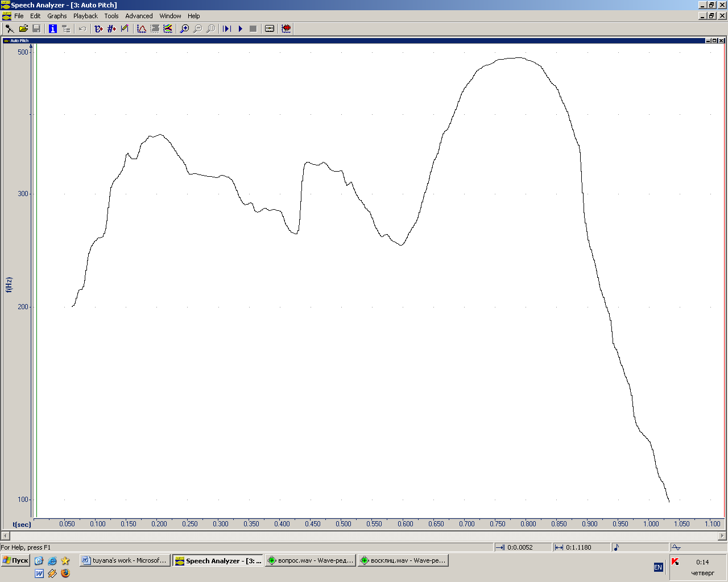Click the Пуск Start button
Viewport: 728px width, 582px height.
15,560
